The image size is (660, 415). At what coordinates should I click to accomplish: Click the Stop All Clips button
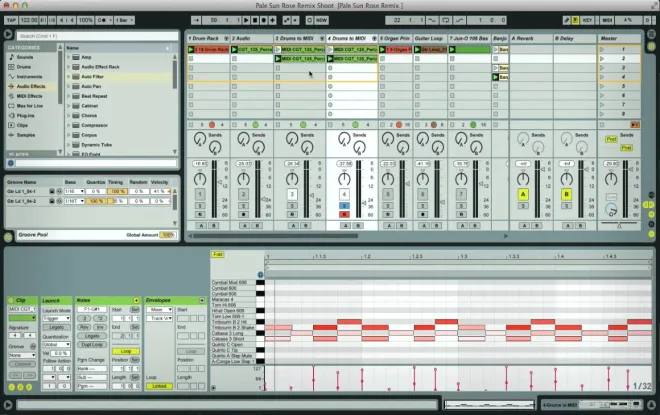635,125
